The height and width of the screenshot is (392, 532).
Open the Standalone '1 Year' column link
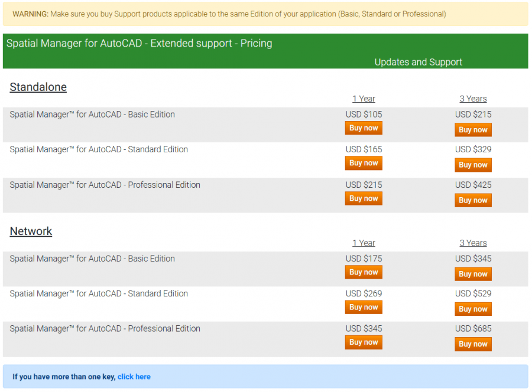(364, 99)
